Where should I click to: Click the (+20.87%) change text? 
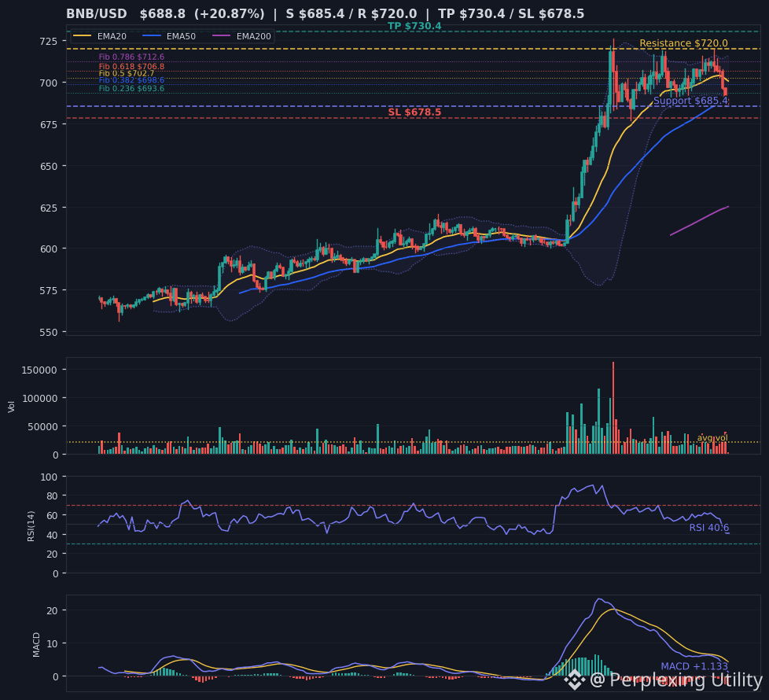(230, 13)
